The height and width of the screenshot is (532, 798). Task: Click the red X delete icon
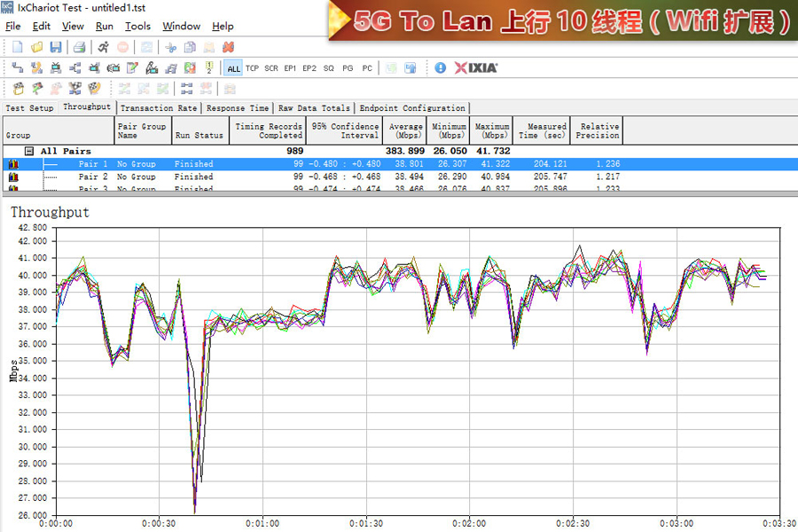228,47
